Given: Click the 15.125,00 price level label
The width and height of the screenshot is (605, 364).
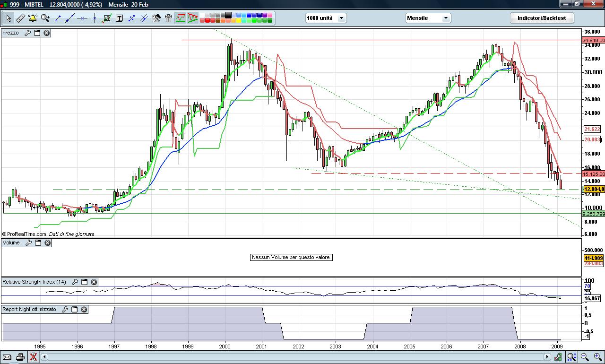Looking at the screenshot, I should pos(594,174).
